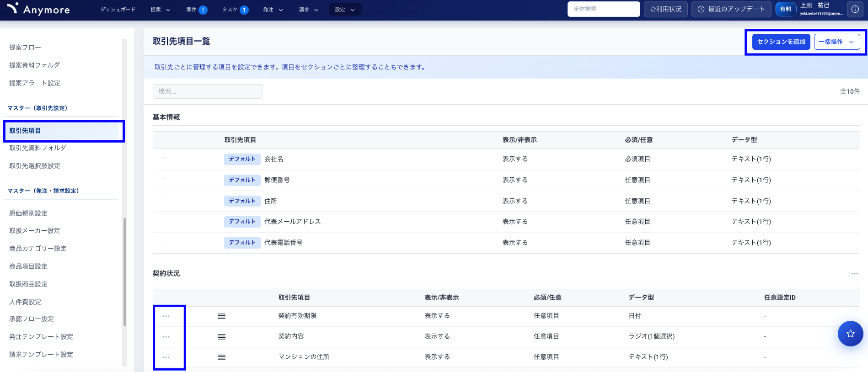Click the star floating button
868x372 pixels.
850,334
